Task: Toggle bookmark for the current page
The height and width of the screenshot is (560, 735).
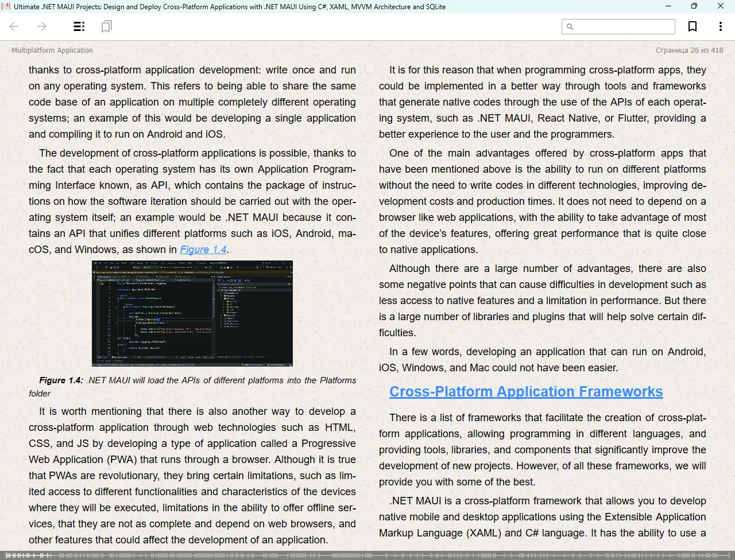Action: pos(693,26)
